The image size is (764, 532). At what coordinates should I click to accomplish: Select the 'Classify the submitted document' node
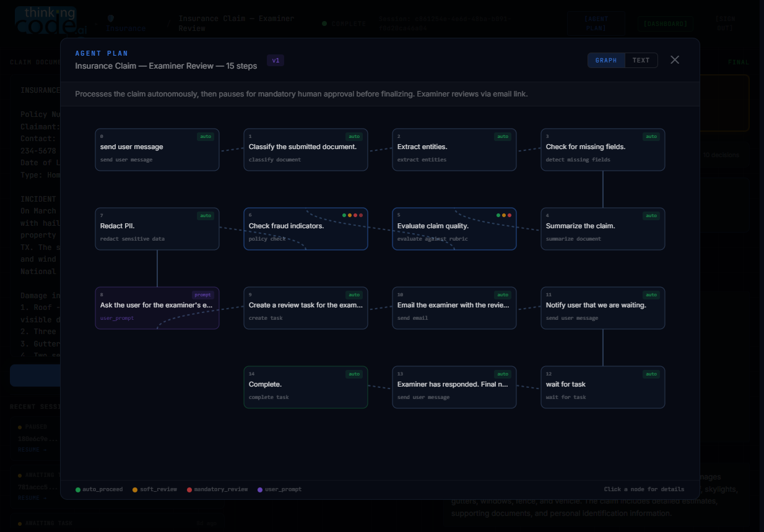(306, 150)
